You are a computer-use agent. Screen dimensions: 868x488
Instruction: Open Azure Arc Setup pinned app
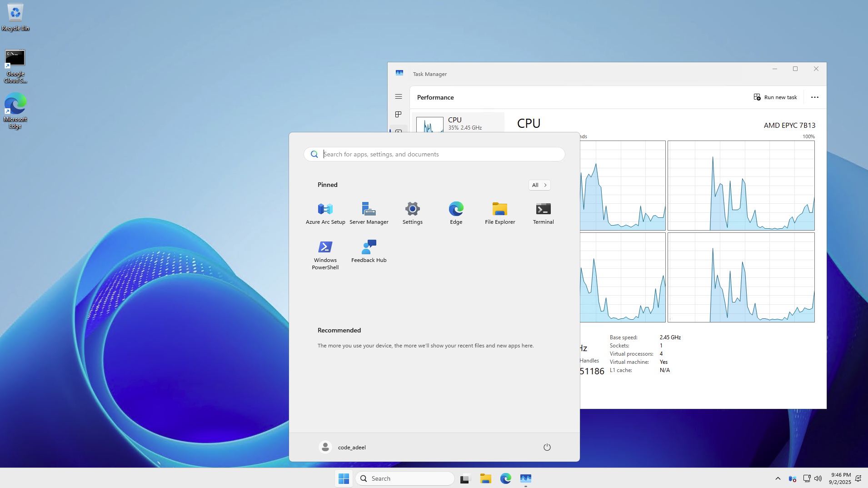pyautogui.click(x=325, y=213)
